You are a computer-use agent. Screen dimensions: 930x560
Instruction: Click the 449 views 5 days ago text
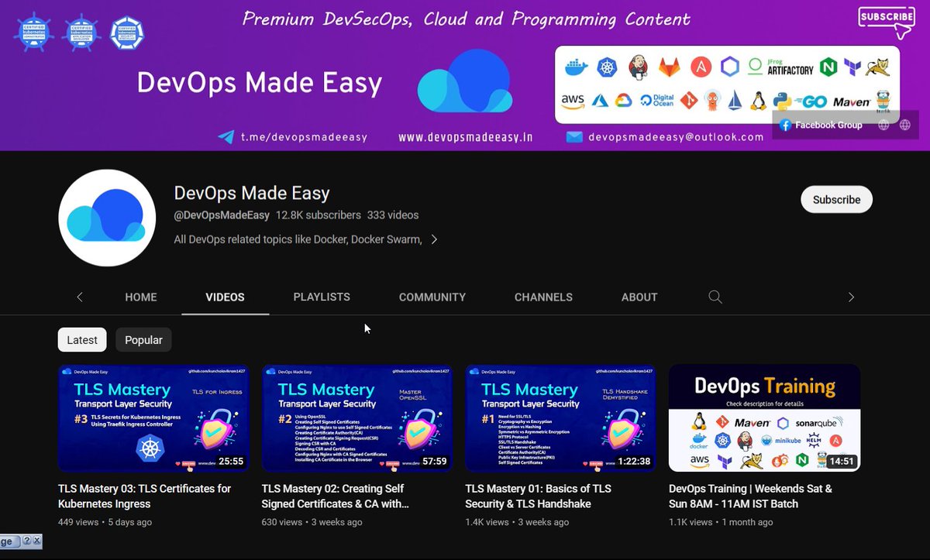105,522
